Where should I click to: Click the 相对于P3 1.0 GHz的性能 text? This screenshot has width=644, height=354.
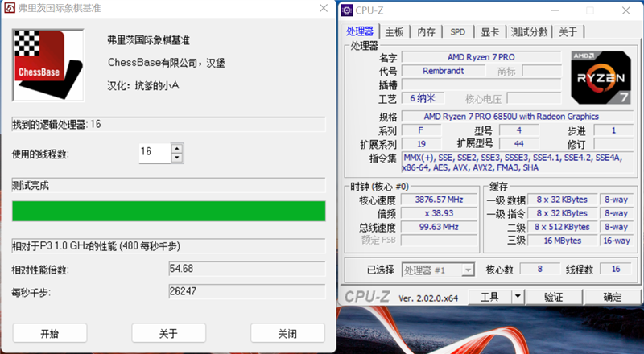pos(96,246)
